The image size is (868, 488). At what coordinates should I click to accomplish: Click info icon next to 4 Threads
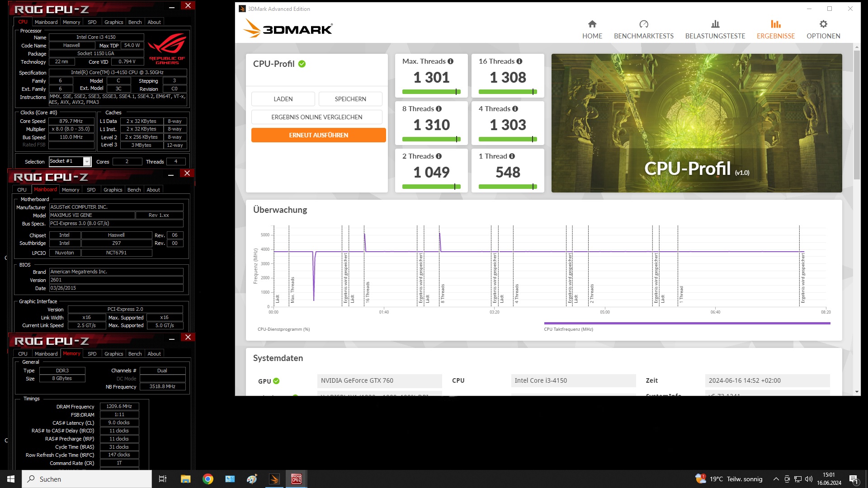(515, 109)
